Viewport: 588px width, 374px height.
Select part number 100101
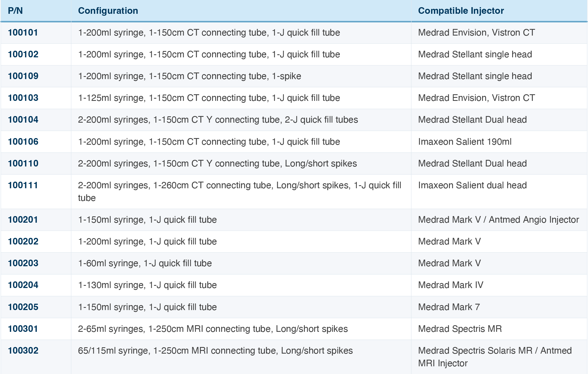click(23, 33)
